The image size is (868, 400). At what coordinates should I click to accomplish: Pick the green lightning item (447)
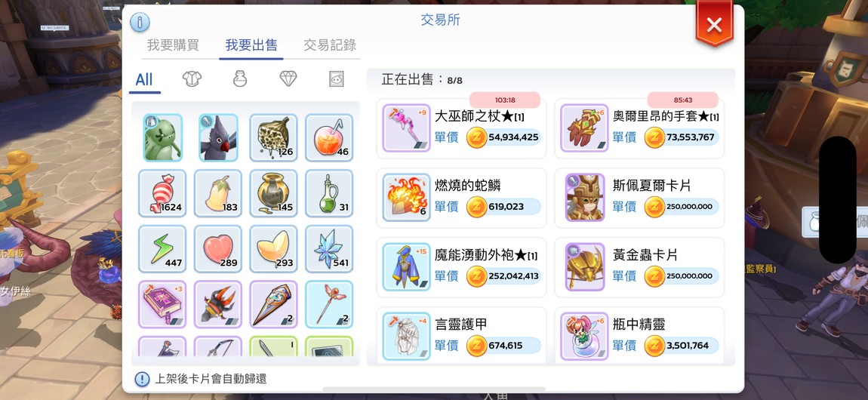click(162, 249)
